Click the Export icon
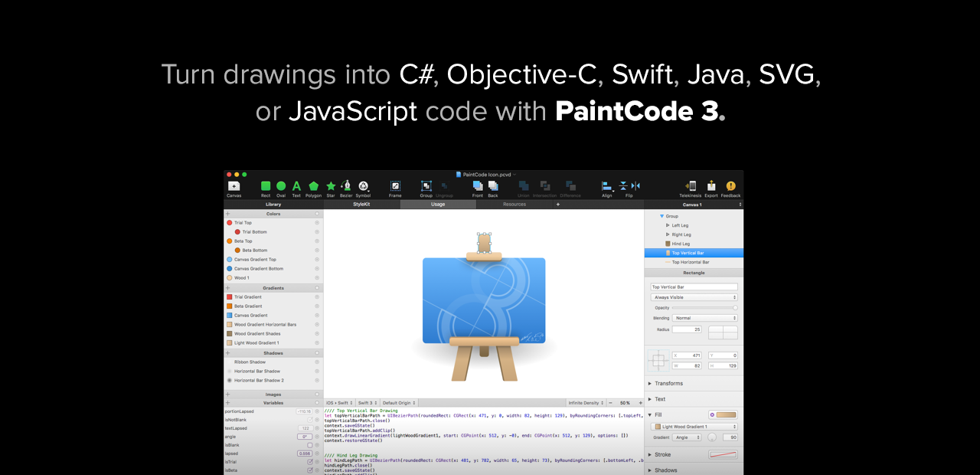Image resolution: width=980 pixels, height=475 pixels. point(711,185)
